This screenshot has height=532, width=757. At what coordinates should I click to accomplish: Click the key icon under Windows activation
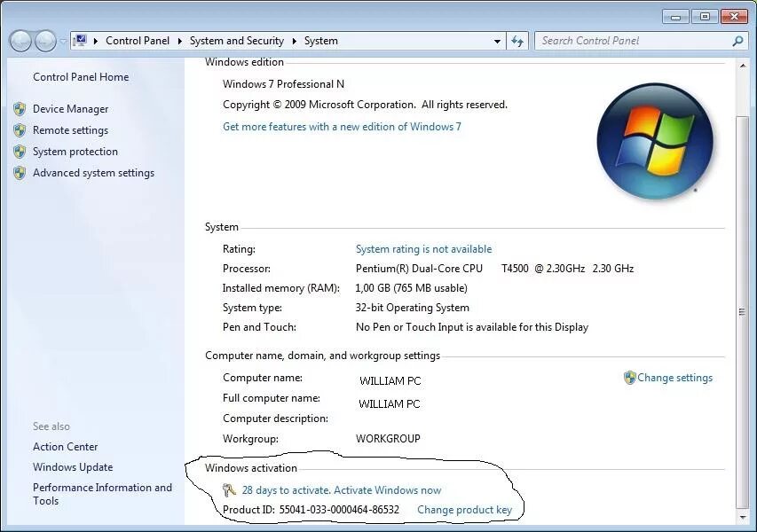coord(229,489)
